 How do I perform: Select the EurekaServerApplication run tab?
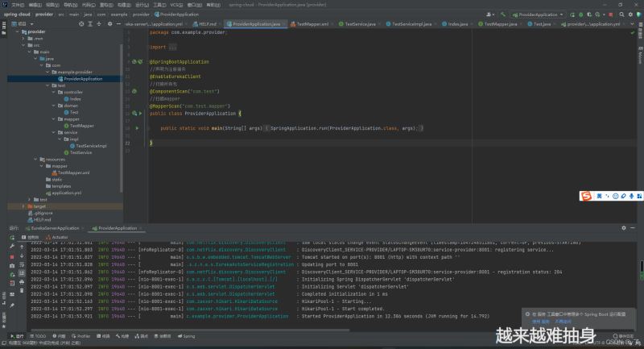pyautogui.click(x=52, y=228)
